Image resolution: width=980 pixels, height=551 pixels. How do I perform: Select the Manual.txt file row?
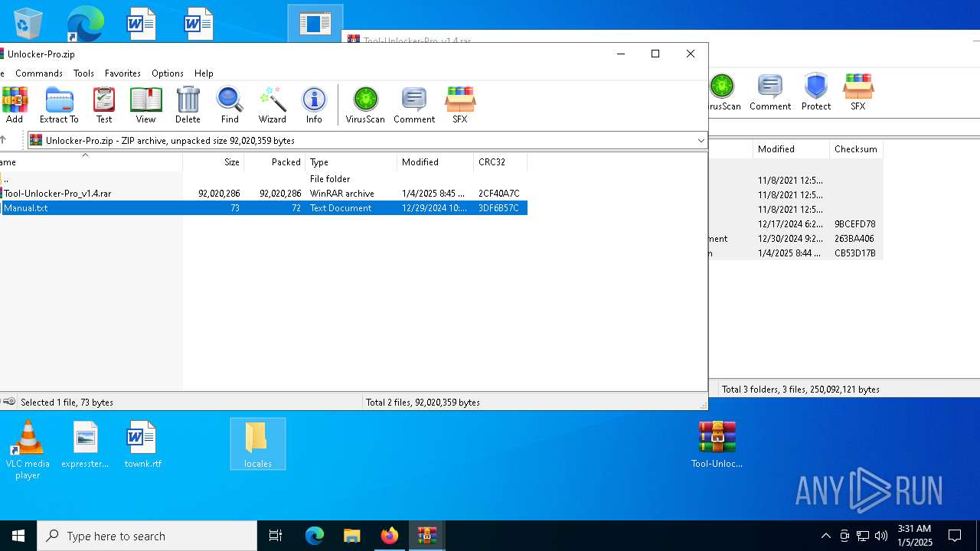tap(263, 208)
